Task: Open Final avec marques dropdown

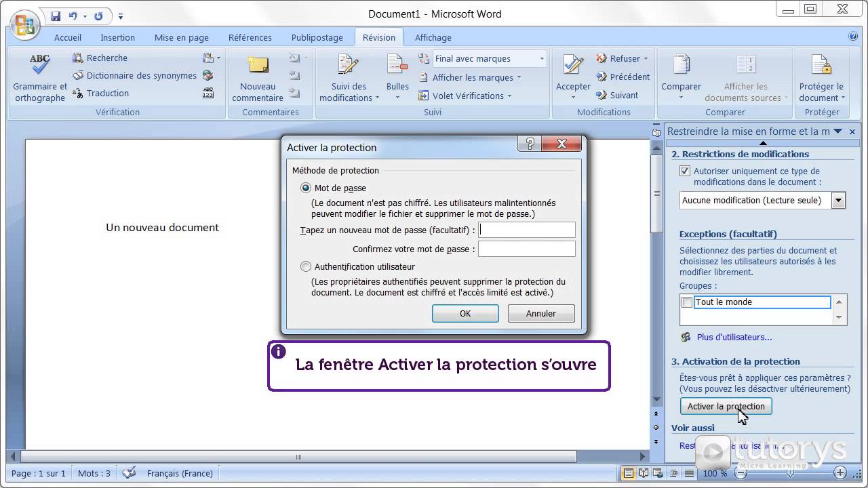Action: point(542,59)
